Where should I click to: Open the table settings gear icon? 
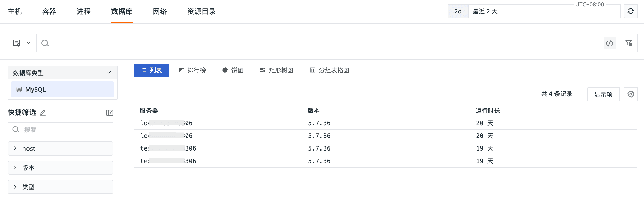pos(631,94)
